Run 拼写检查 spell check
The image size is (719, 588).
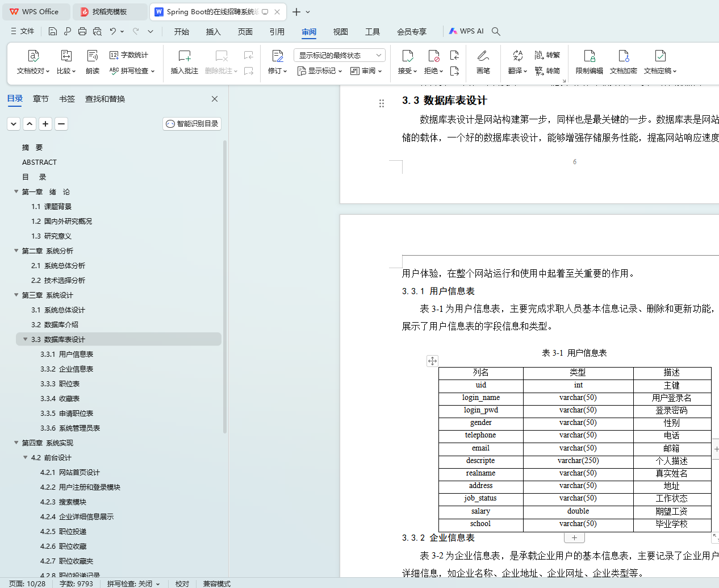click(x=132, y=71)
